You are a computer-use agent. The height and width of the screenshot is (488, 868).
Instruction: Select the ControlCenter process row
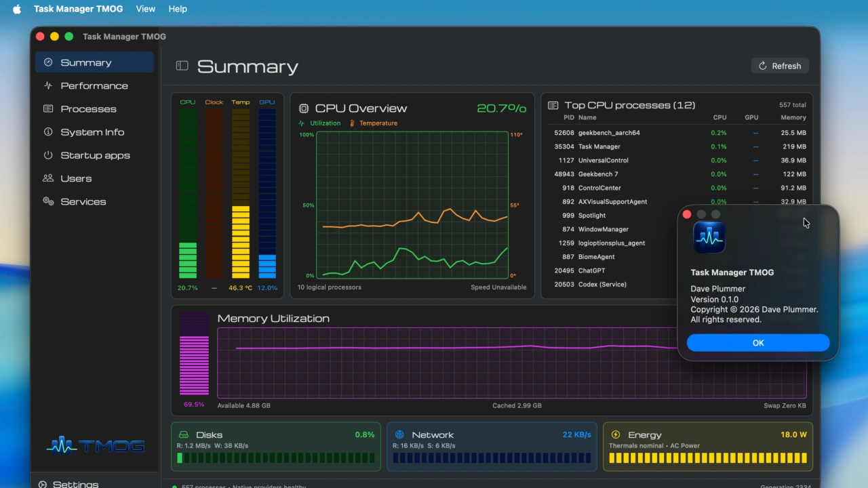679,188
